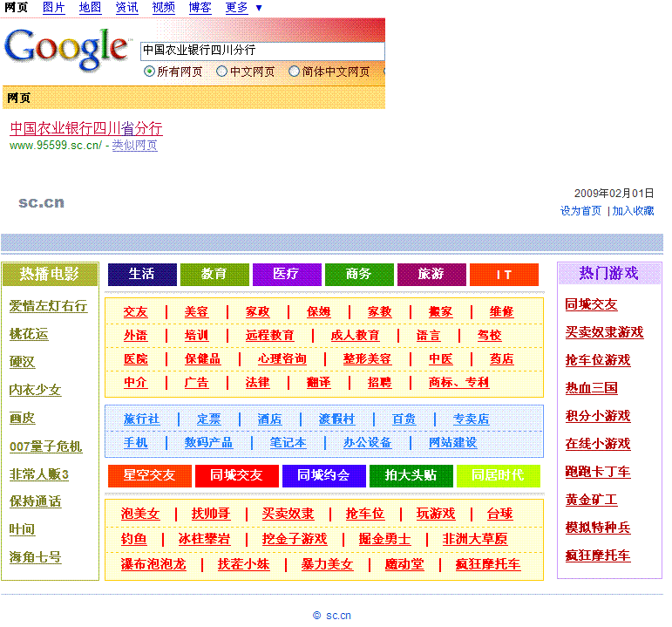This screenshot has width=672, height=627.
Task: Open the 模拟特种兵 sidebar link
Action: pyautogui.click(x=598, y=528)
